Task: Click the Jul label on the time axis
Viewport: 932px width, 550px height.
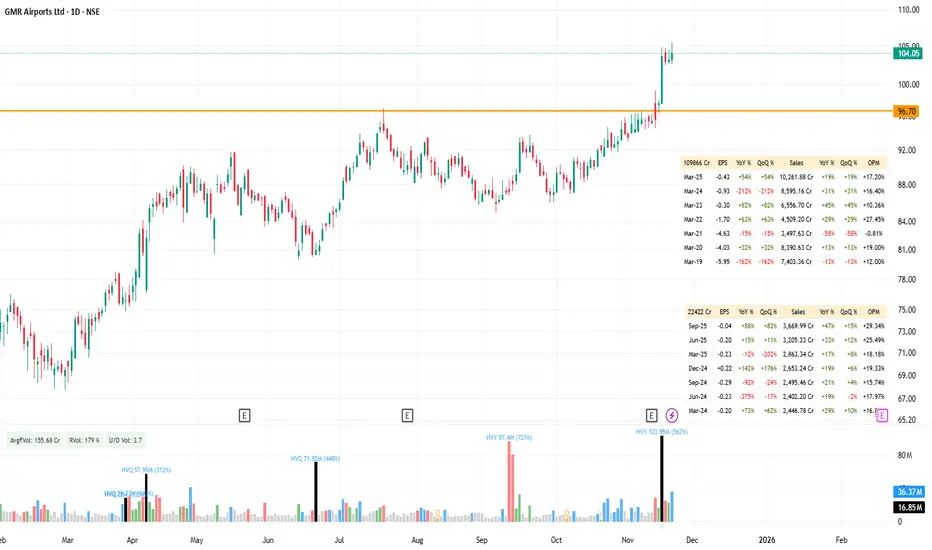Action: [x=339, y=540]
